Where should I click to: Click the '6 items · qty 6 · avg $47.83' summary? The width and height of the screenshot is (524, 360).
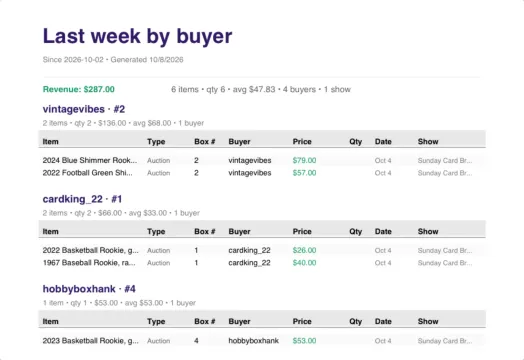point(261,89)
